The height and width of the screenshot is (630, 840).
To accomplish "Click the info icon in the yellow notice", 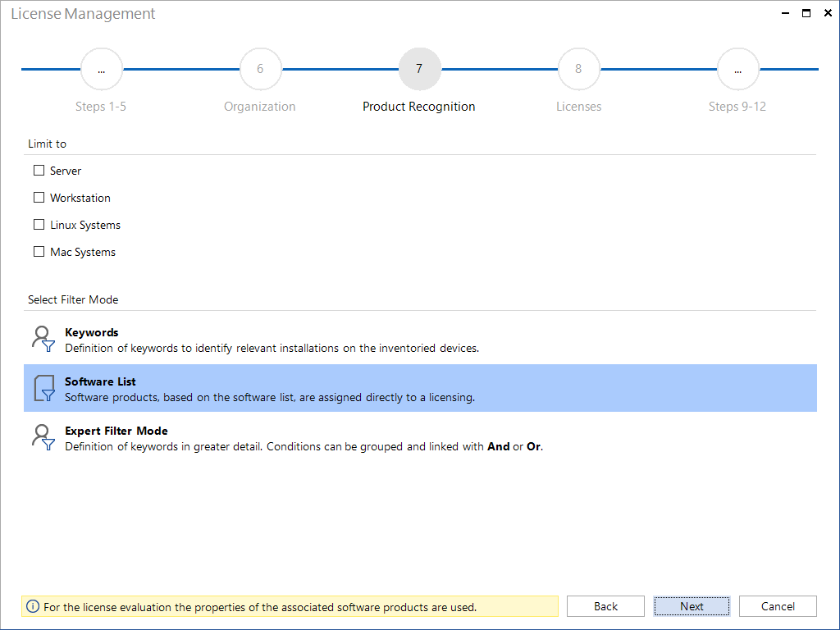I will [33, 606].
